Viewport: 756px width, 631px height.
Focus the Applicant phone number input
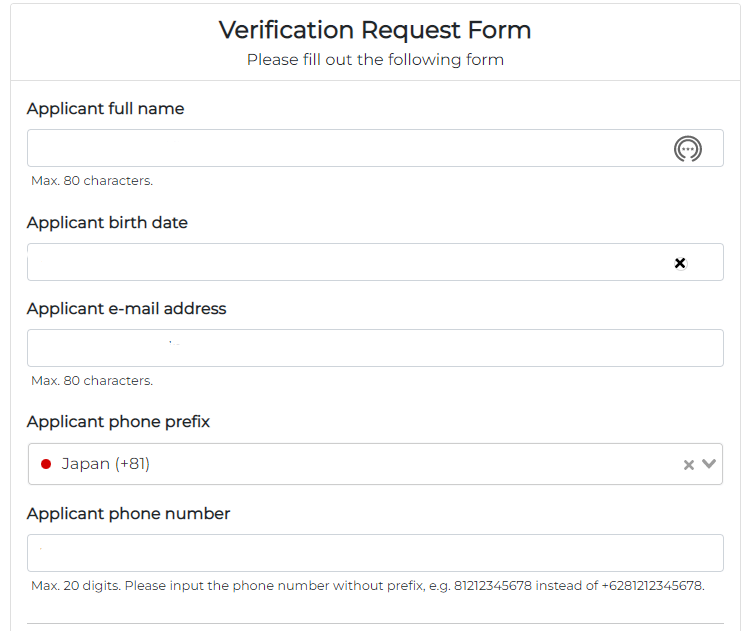click(375, 553)
